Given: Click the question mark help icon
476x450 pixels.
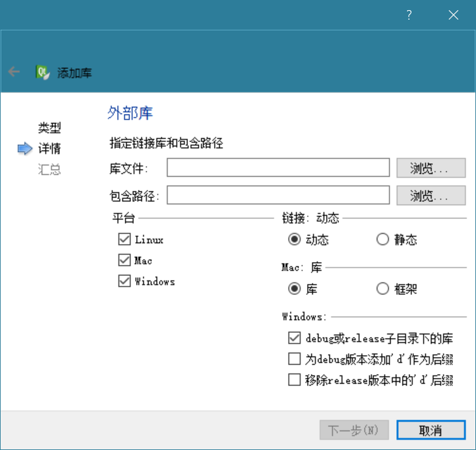Looking at the screenshot, I should tap(409, 15).
